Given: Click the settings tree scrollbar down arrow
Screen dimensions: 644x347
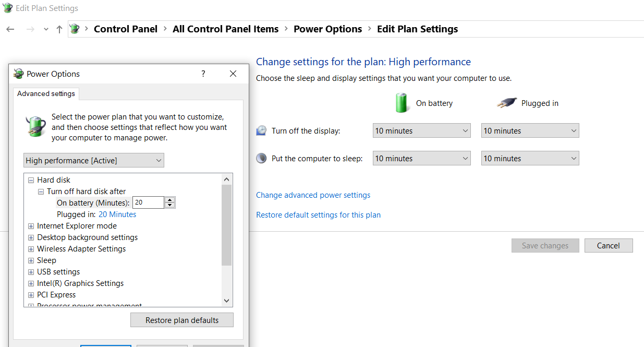Looking at the screenshot, I should (226, 301).
